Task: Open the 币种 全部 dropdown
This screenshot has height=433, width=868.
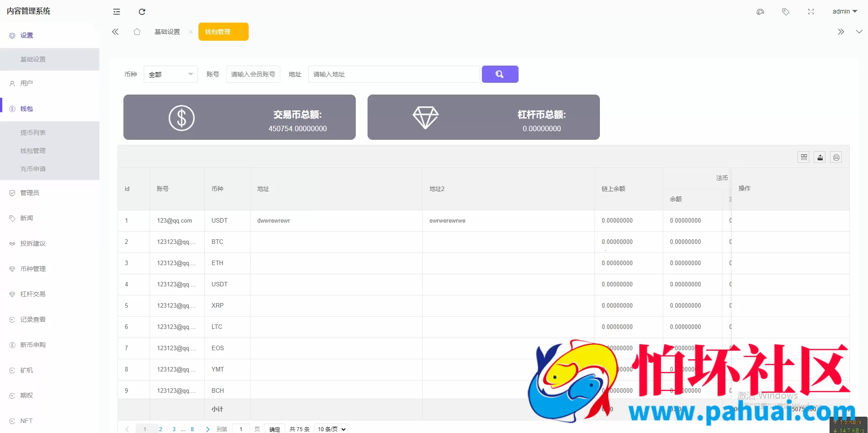Action: [x=171, y=74]
